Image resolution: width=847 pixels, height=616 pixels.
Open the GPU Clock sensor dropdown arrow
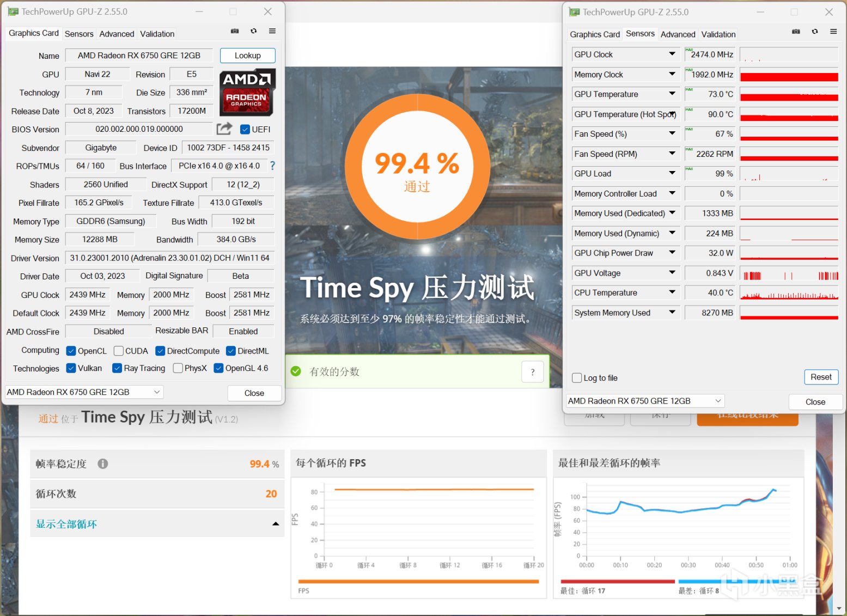(x=672, y=54)
